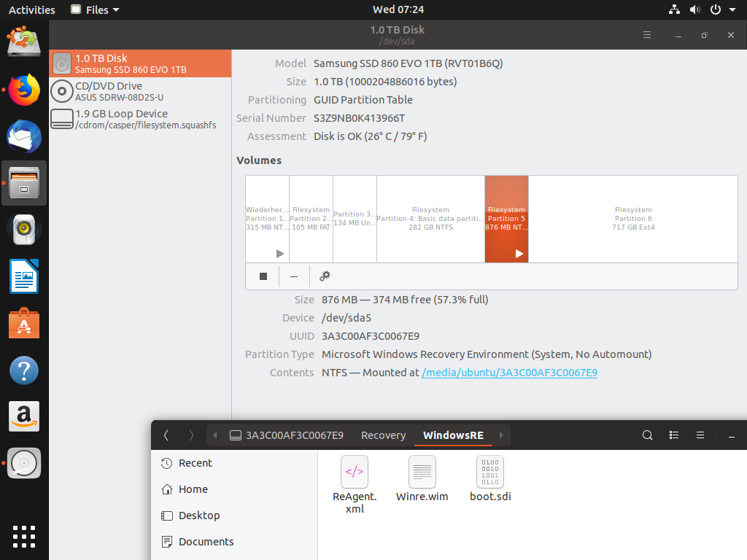Launch Ubuntu installer from dock

coord(24,42)
